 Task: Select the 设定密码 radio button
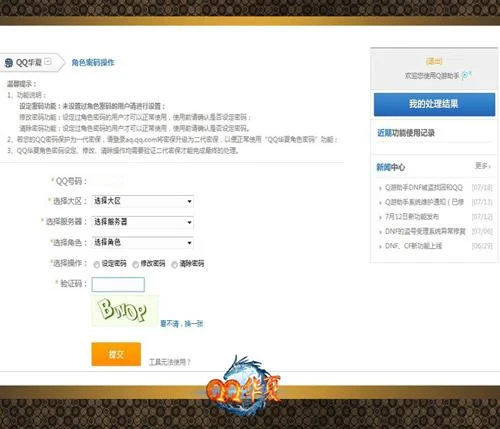pyautogui.click(x=97, y=264)
